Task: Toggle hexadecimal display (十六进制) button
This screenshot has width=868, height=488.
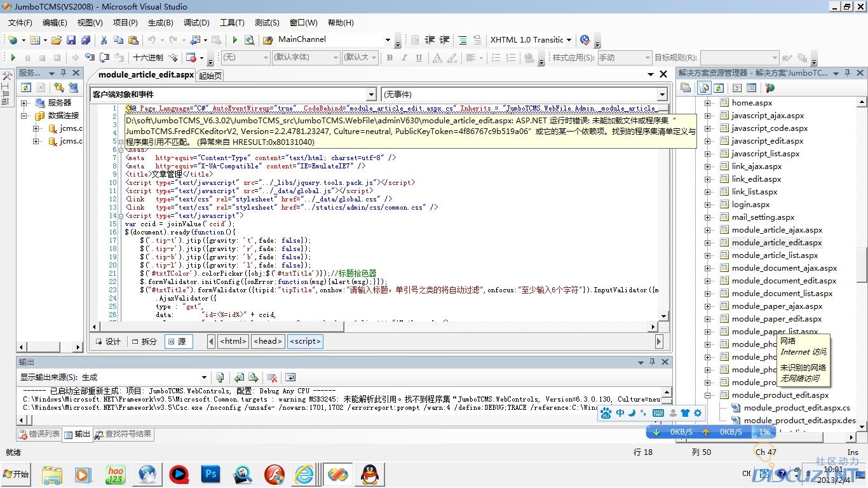Action: tap(148, 57)
